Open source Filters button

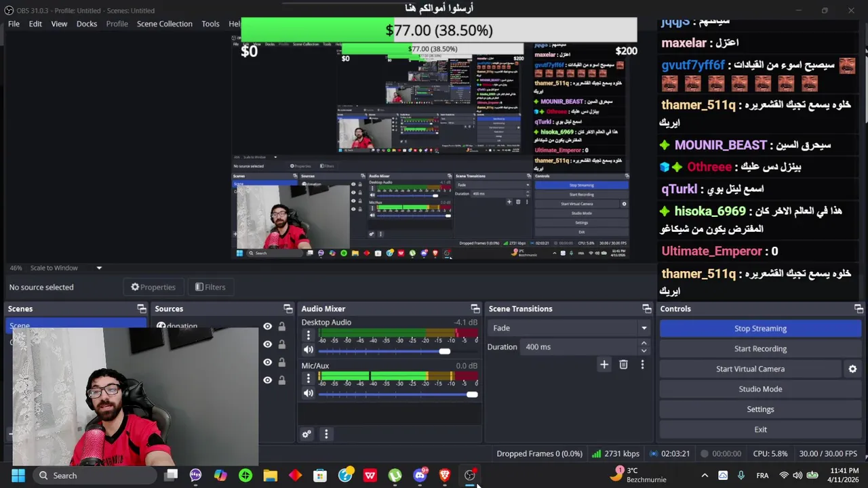[210, 287]
